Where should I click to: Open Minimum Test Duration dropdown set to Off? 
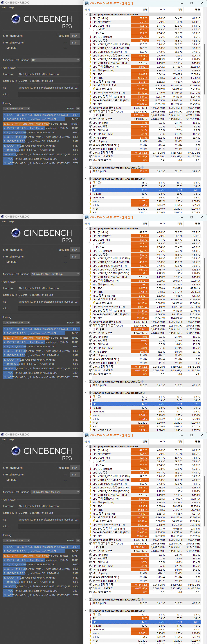(x=55, y=60)
